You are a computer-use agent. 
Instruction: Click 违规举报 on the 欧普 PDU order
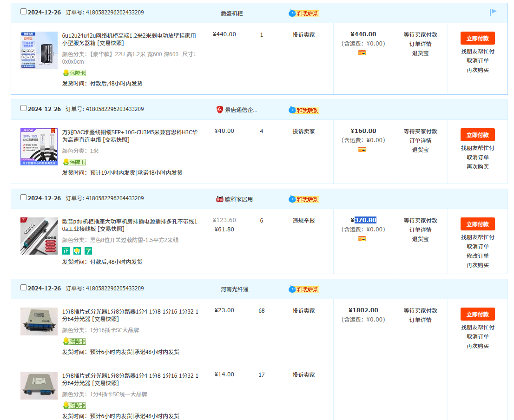point(303,221)
